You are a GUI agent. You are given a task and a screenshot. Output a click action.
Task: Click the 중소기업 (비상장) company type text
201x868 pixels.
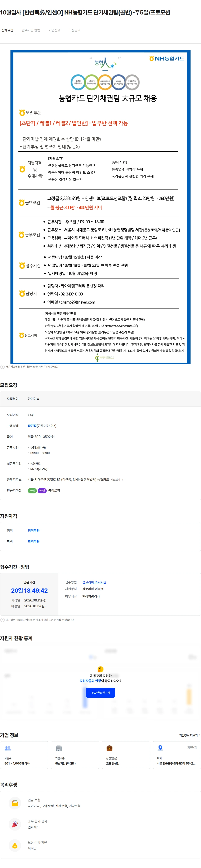pyautogui.click(x=65, y=763)
